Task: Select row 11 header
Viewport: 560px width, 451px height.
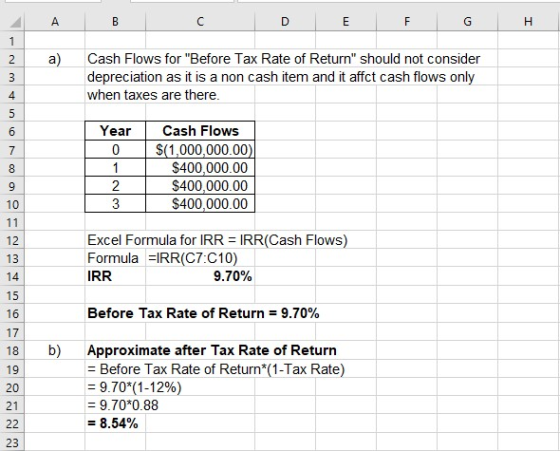Action: tap(12, 222)
